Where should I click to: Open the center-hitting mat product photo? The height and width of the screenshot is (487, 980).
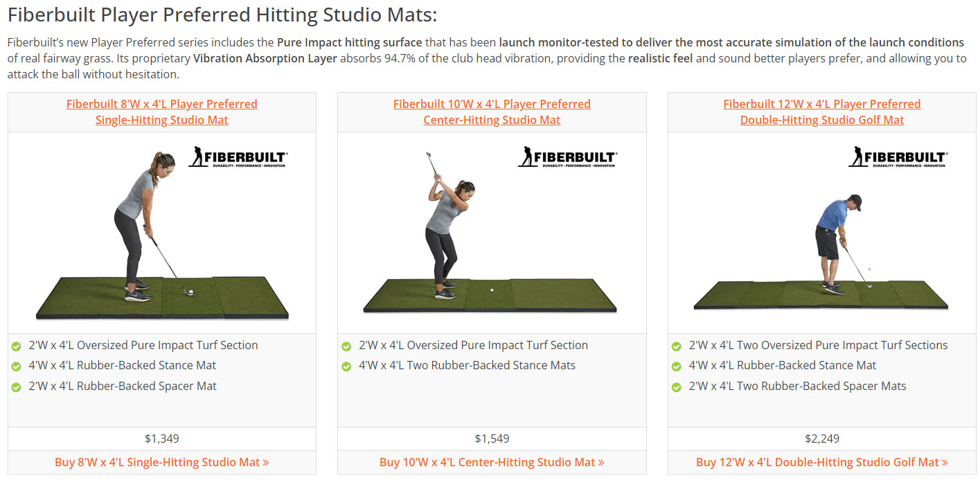(491, 233)
